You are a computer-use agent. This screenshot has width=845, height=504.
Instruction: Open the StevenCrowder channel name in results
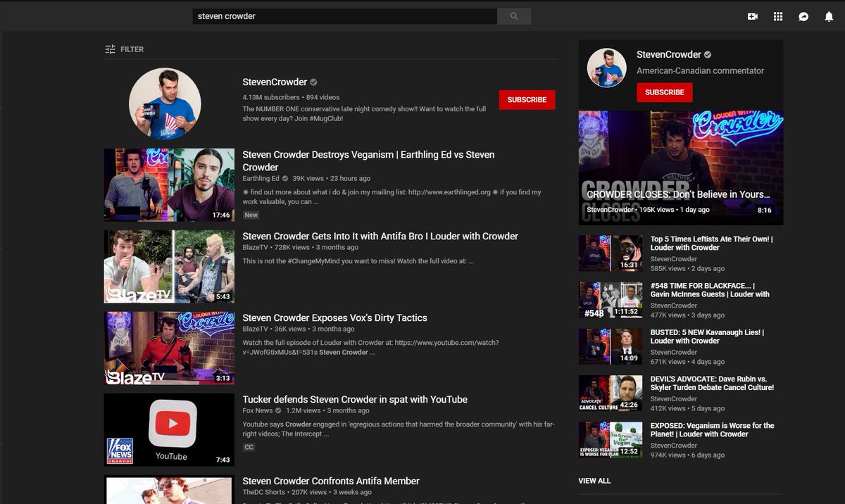(x=275, y=82)
